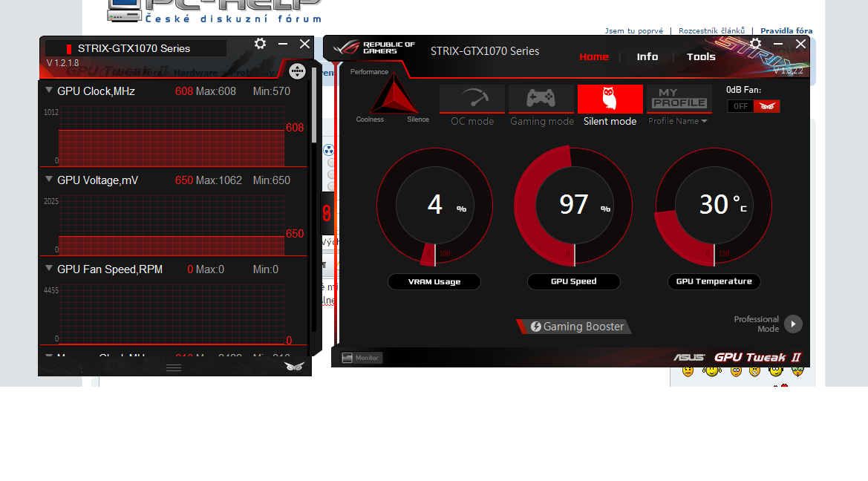Click the Performance label
Screen dimensions: 868x481
point(369,72)
